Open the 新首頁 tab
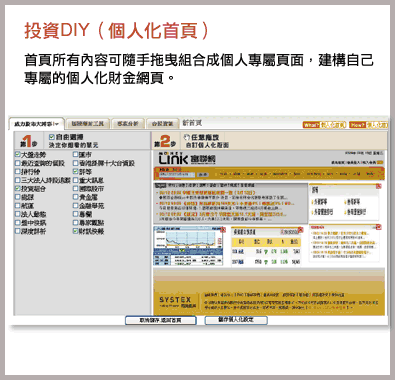 (x=192, y=123)
